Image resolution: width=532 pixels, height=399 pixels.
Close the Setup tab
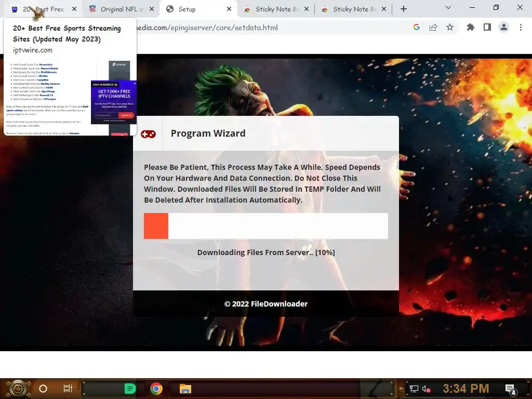click(229, 9)
